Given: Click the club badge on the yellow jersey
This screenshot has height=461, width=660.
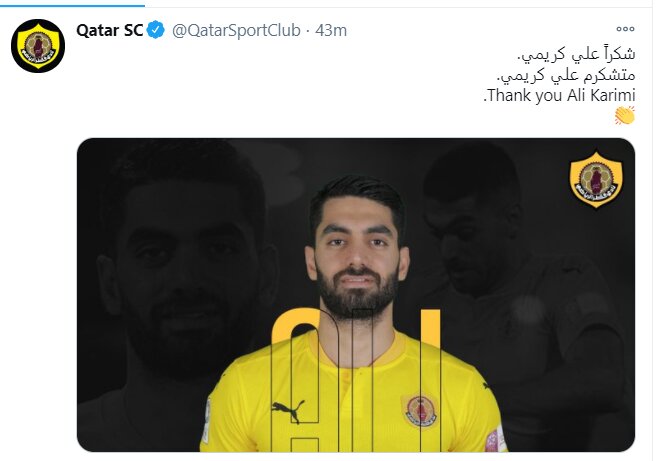Looking at the screenshot, I should tap(420, 410).
